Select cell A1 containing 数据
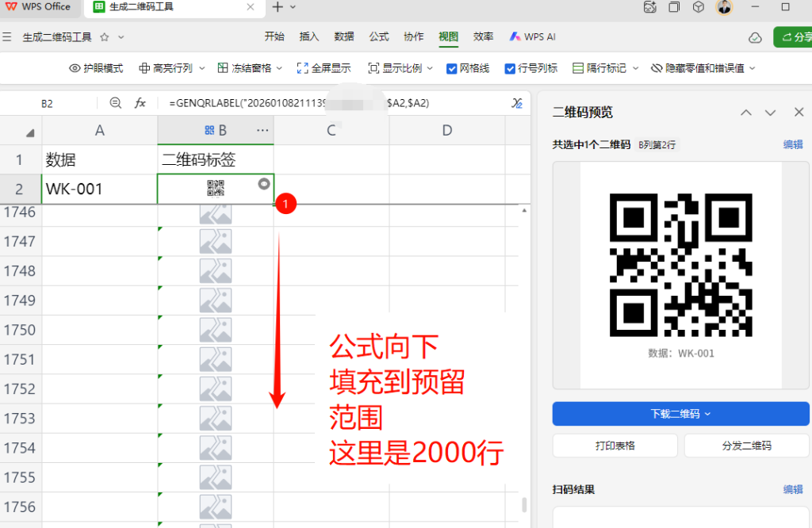Image resolution: width=812 pixels, height=528 pixels. (x=100, y=159)
